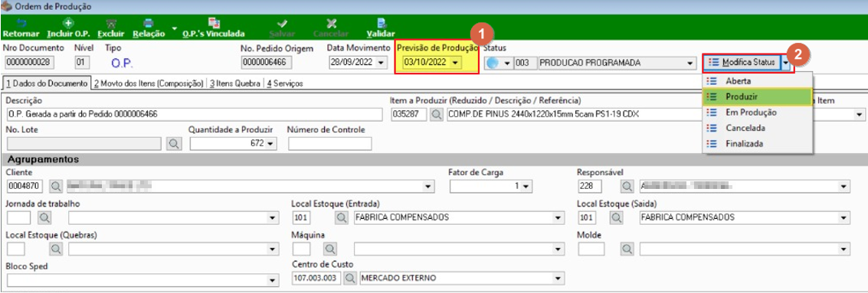Click the Validar toolbar button
This screenshot has height=293, width=868.
(x=381, y=28)
